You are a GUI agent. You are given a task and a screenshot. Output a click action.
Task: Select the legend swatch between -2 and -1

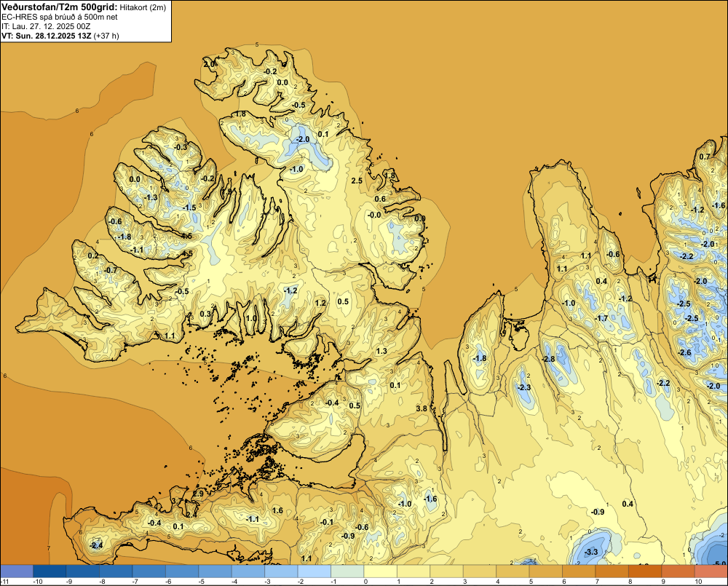tap(314, 571)
